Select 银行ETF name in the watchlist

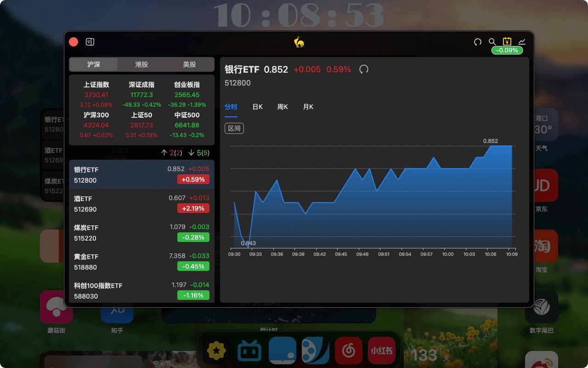(x=86, y=170)
